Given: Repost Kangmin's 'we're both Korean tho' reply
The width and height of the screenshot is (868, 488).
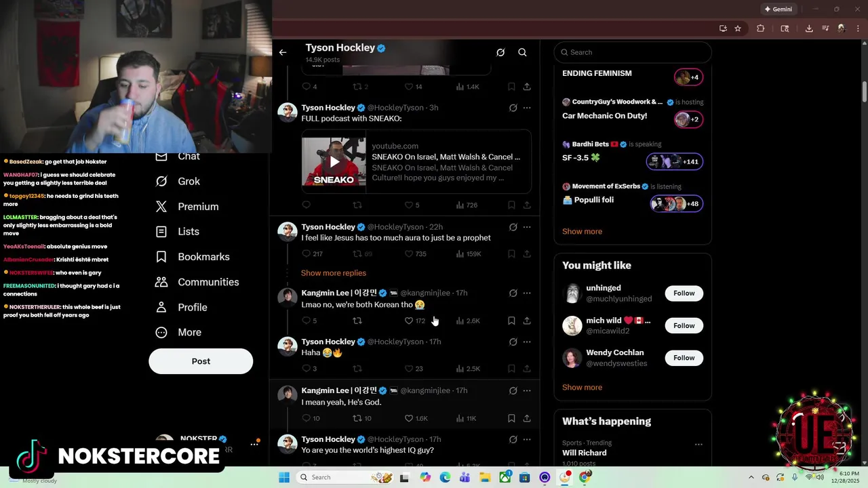Looking at the screenshot, I should pos(357,321).
